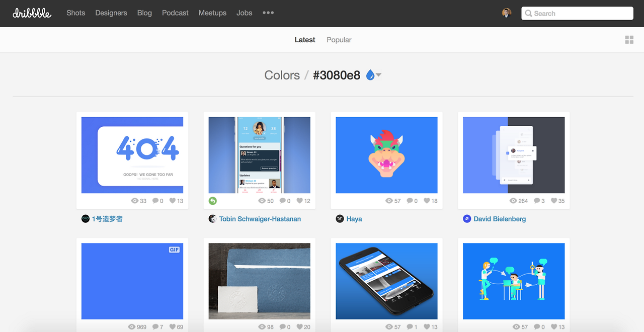Image resolution: width=644 pixels, height=332 pixels.
Task: Click views eye icon showing 50
Action: tap(262, 201)
